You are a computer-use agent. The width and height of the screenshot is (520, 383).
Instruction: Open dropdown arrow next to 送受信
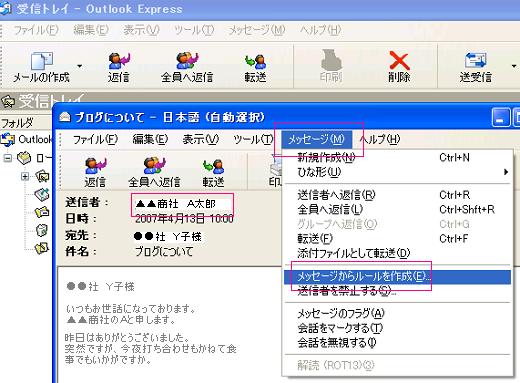(514, 66)
